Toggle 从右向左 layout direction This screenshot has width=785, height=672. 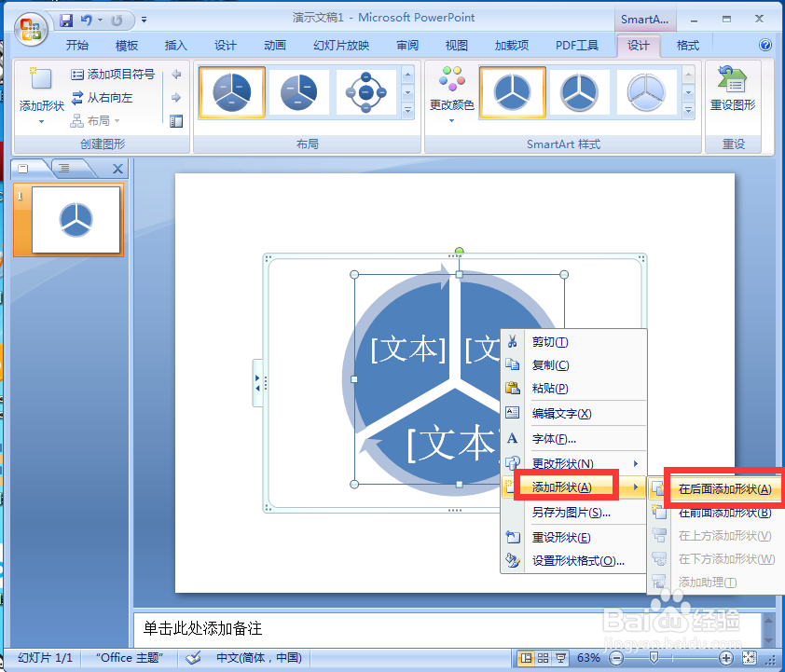point(103,98)
